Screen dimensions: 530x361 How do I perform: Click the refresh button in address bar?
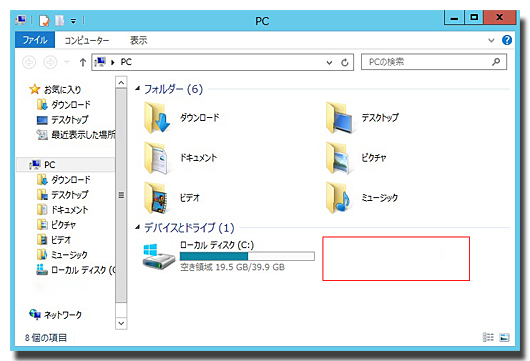click(x=344, y=62)
